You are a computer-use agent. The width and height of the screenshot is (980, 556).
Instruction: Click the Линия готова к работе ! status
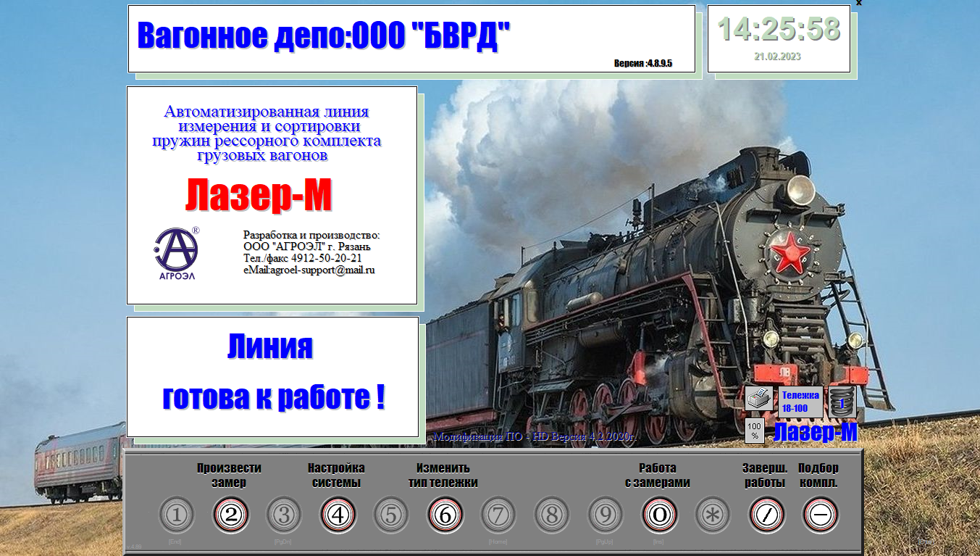pos(273,372)
